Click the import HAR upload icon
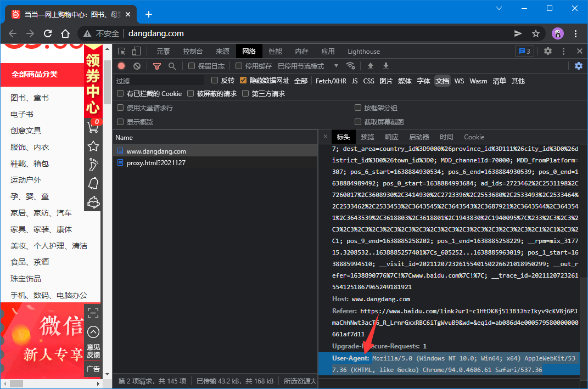Screen dimensions: 588x389 point(371,66)
